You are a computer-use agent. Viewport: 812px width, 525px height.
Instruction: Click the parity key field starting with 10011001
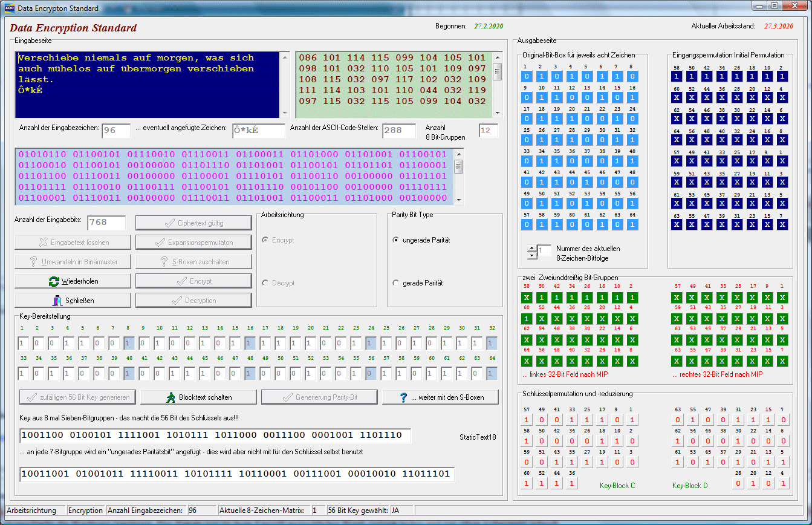click(237, 474)
